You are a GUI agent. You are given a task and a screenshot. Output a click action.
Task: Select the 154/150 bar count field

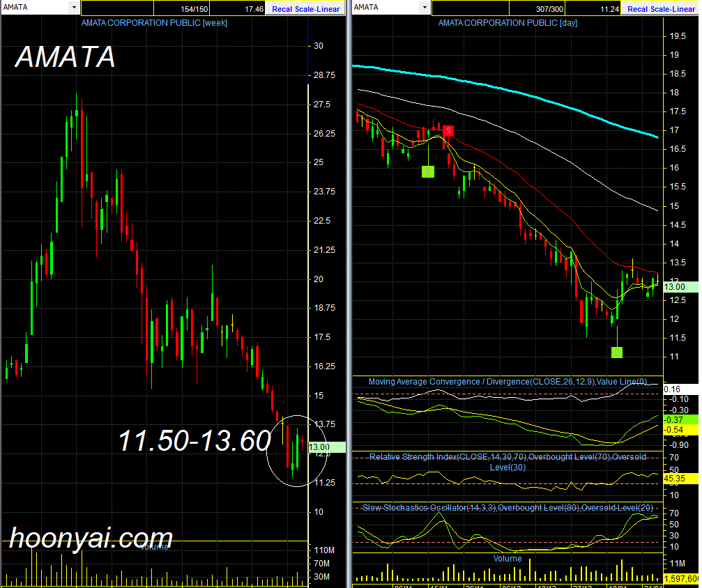point(181,8)
